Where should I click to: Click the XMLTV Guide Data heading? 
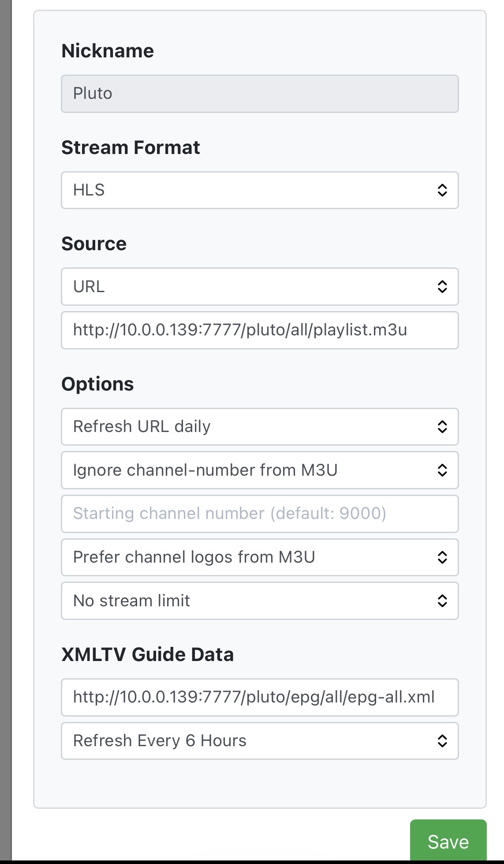[147, 654]
